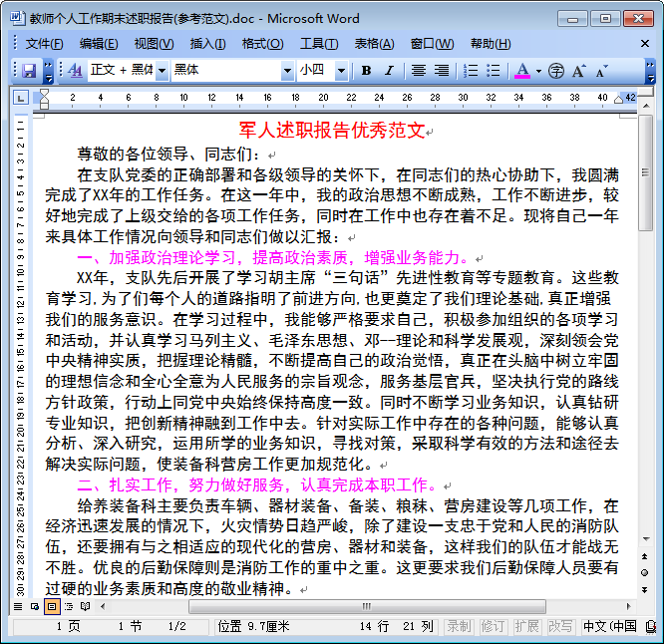Click the greeting line 尊敬的各位领导、同志们
The height and width of the screenshot is (644, 664).
point(168,155)
